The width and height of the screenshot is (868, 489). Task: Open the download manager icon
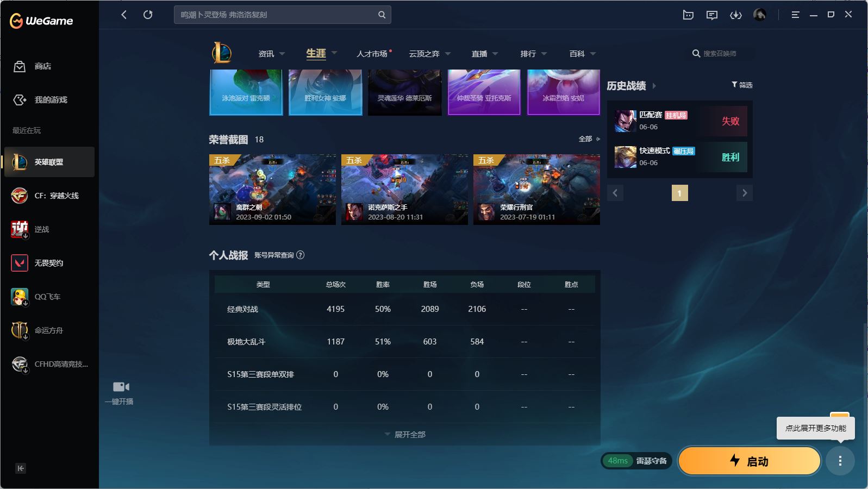735,15
